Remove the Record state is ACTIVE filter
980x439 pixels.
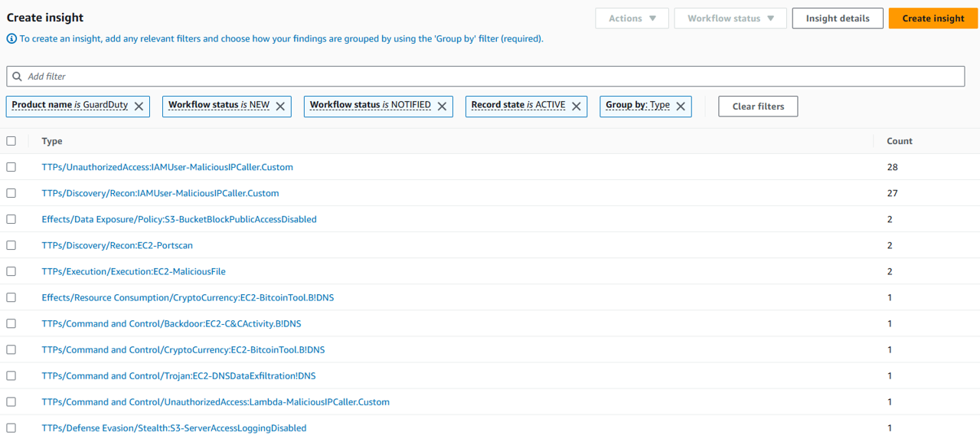pyautogui.click(x=577, y=106)
